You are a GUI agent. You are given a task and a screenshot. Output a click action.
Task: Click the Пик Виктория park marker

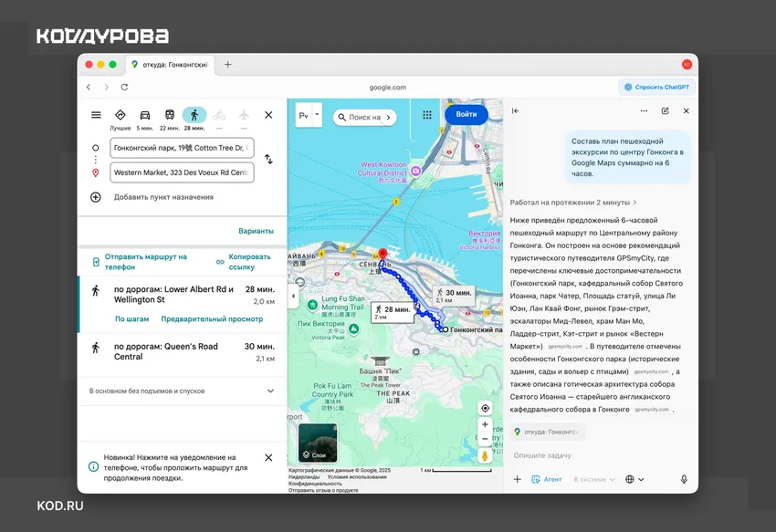(354, 329)
